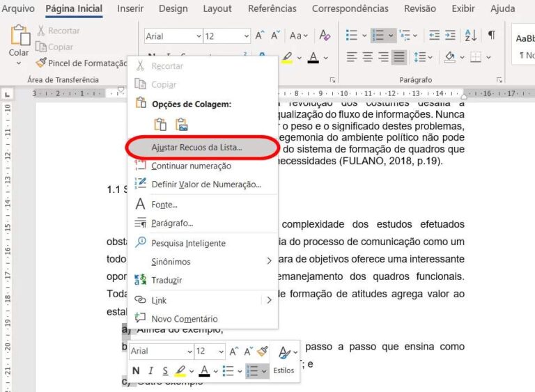Toggle bold N in mini toolbar
The width and height of the screenshot is (535, 392).
(136, 370)
